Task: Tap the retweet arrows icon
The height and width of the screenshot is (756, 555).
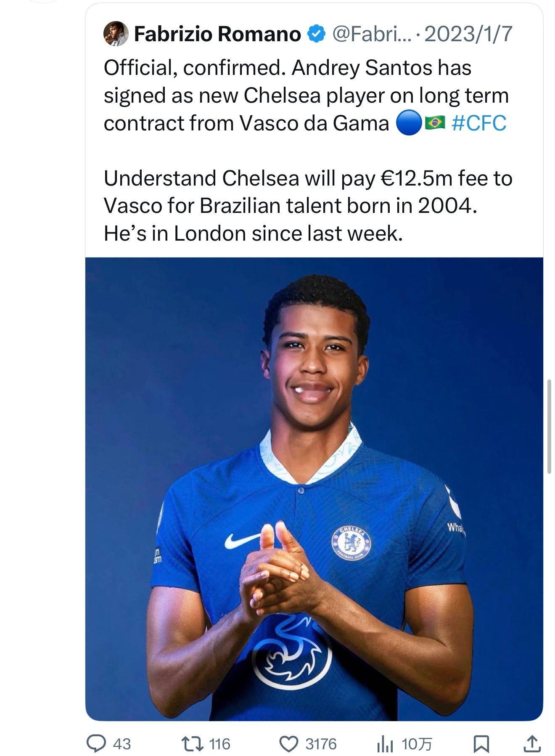Action: [192, 743]
